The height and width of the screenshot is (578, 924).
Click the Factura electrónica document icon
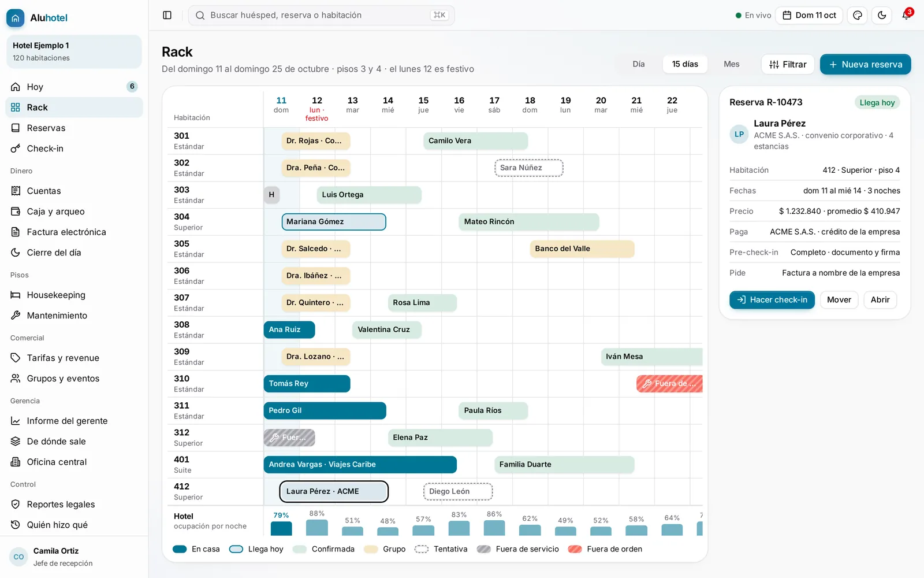pos(16,232)
